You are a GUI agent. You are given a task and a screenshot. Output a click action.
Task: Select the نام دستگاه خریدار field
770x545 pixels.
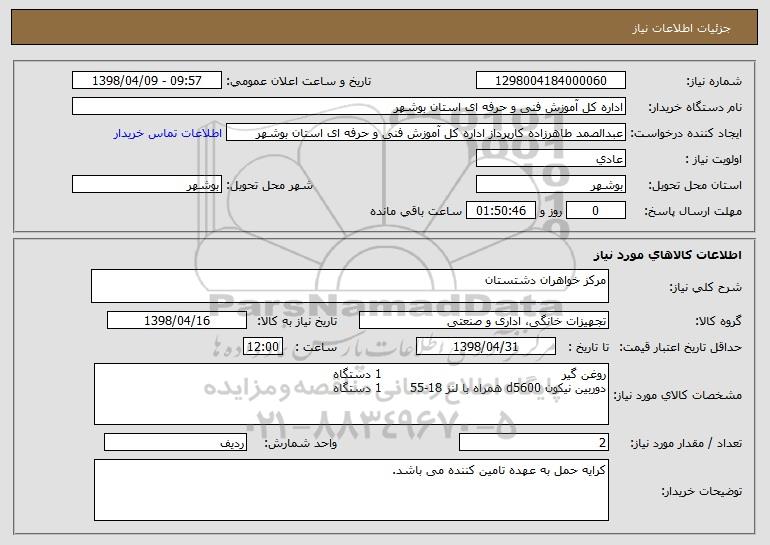(x=349, y=107)
